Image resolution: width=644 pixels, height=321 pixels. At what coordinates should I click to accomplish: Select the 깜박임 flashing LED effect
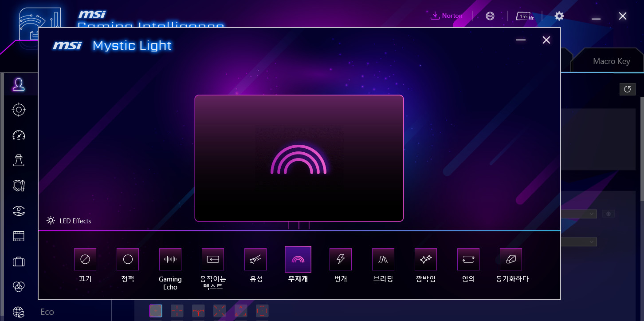[426, 259]
